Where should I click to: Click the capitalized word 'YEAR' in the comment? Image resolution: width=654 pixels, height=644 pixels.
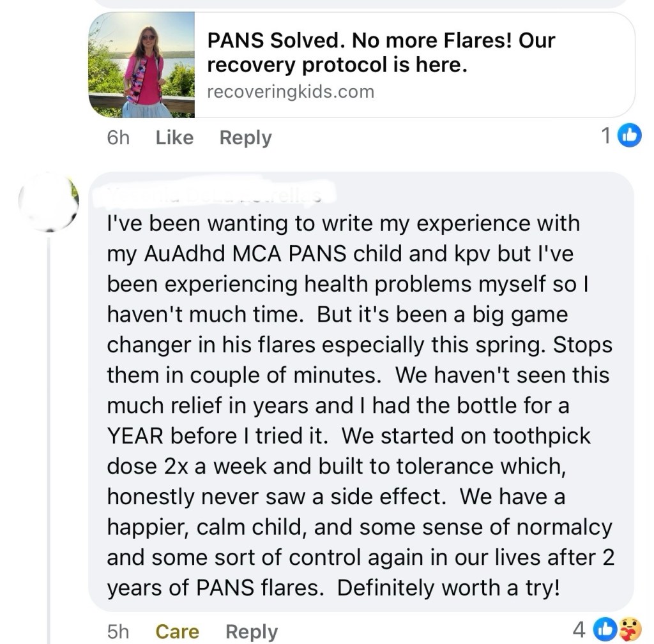click(136, 436)
